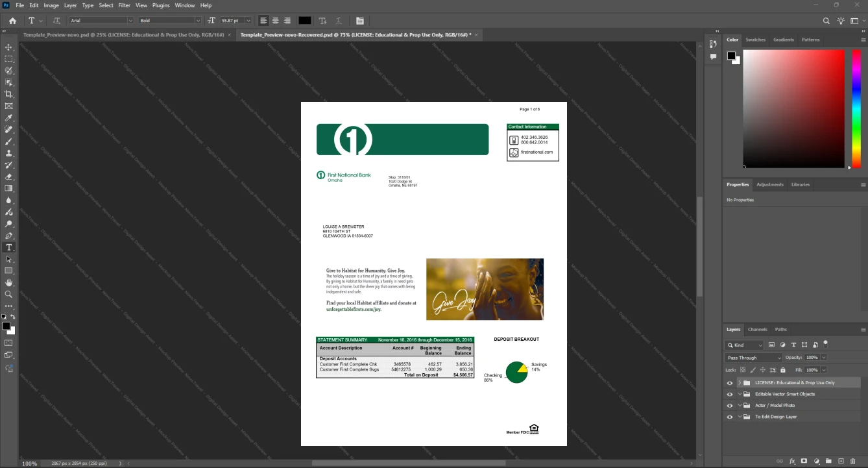Open the blend mode dropdown Pass Through
The height and width of the screenshot is (468, 868).
point(754,358)
